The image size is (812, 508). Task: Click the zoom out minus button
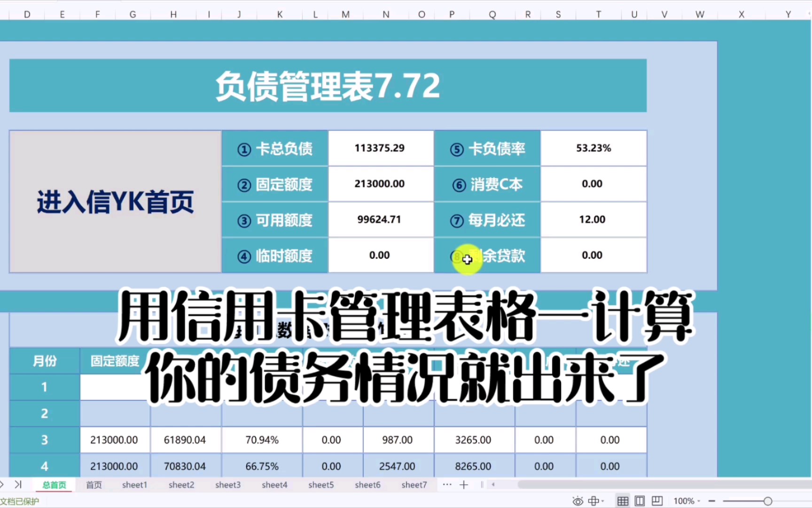click(711, 501)
